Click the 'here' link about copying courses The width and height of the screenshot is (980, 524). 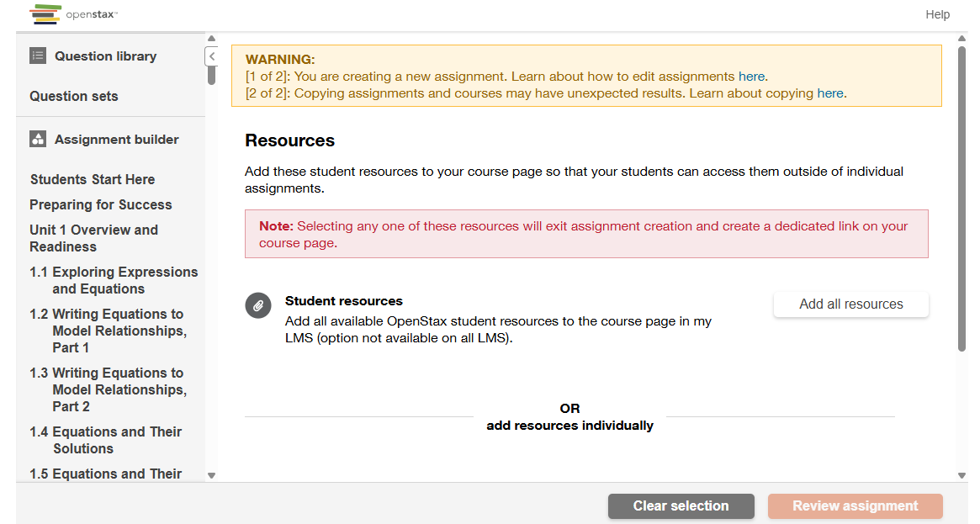(830, 93)
